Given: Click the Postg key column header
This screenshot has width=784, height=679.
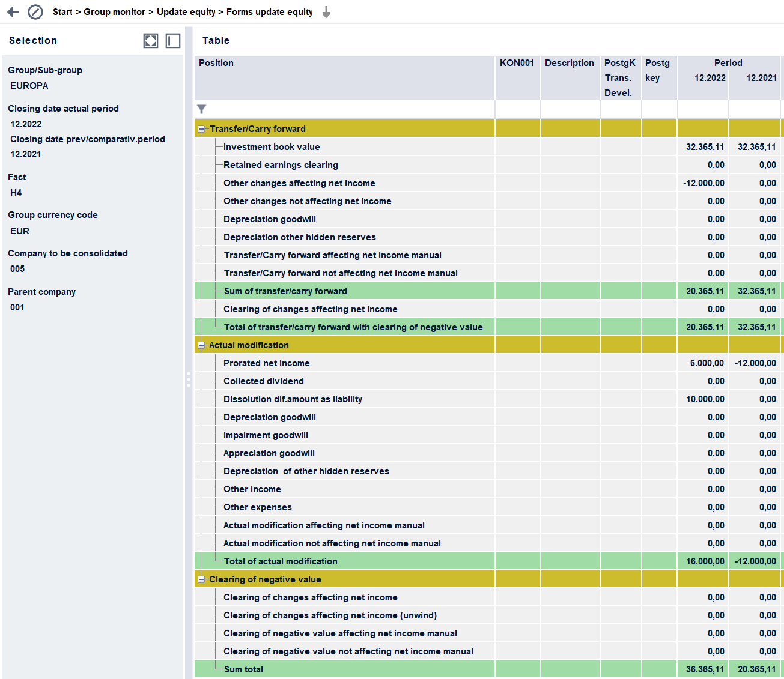Looking at the screenshot, I should pos(659,78).
